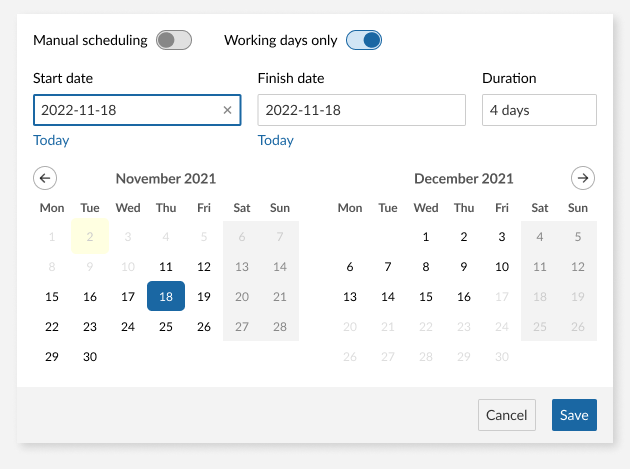This screenshot has width=630, height=469.
Task: Click the Start date input field
Action: pyautogui.click(x=125, y=110)
